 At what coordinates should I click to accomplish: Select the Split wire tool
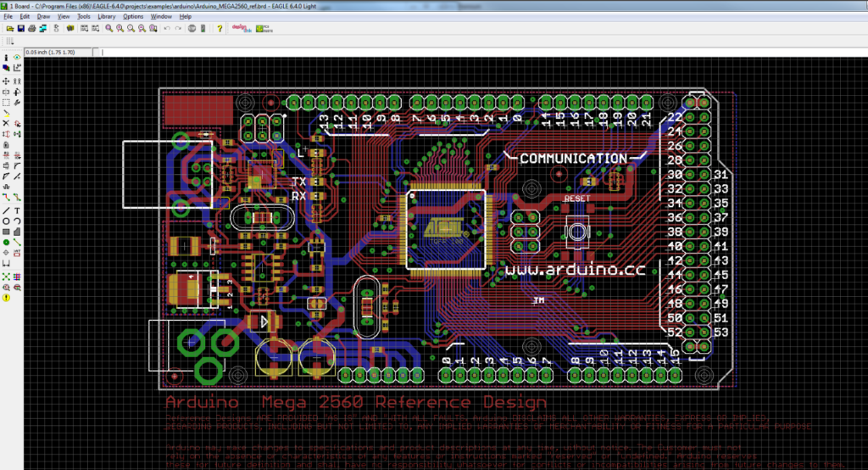[6, 176]
